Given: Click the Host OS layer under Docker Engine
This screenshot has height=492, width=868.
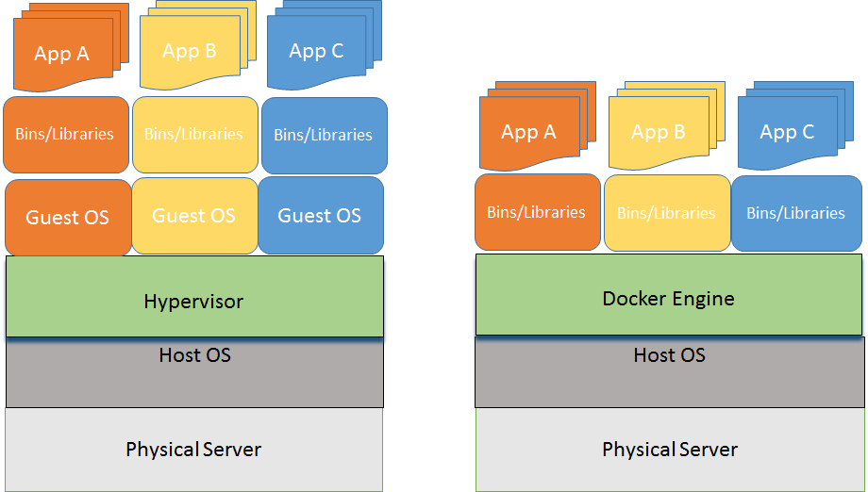Looking at the screenshot, I should pyautogui.click(x=670, y=372).
